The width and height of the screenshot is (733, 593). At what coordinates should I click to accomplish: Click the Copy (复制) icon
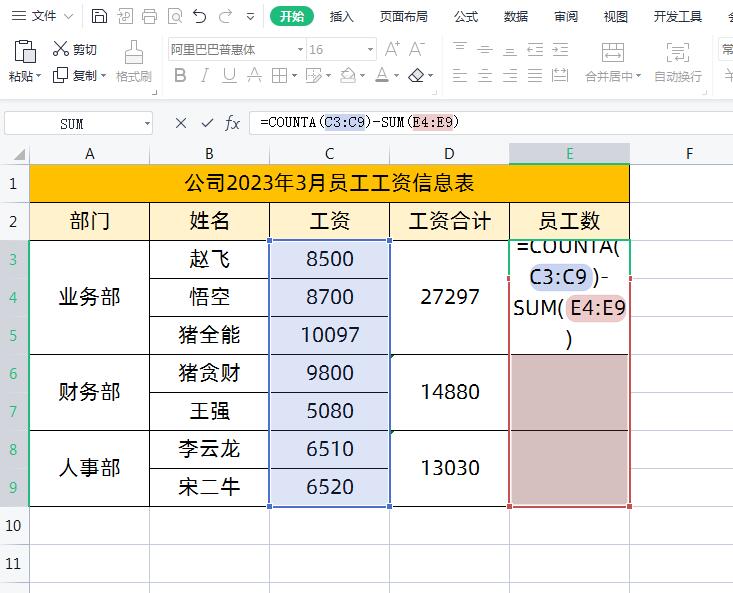[60, 75]
